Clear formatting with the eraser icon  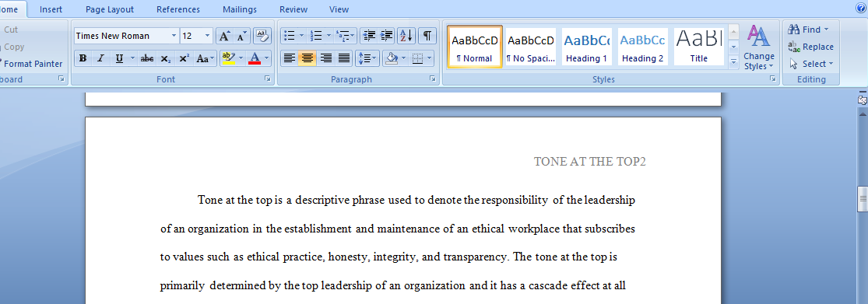pyautogui.click(x=262, y=36)
